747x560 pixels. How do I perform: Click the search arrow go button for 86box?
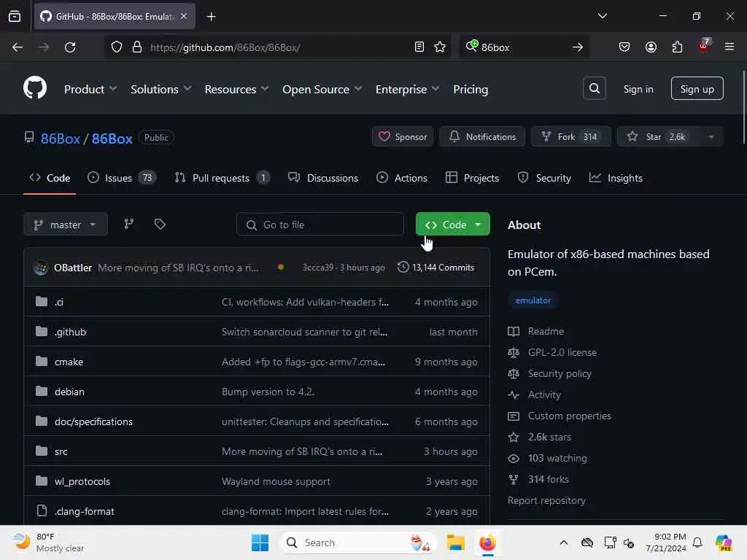(578, 47)
